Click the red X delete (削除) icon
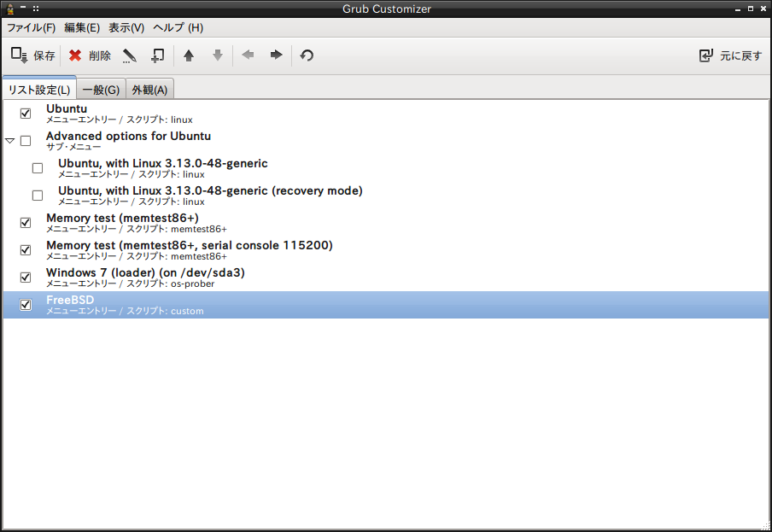 click(75, 56)
